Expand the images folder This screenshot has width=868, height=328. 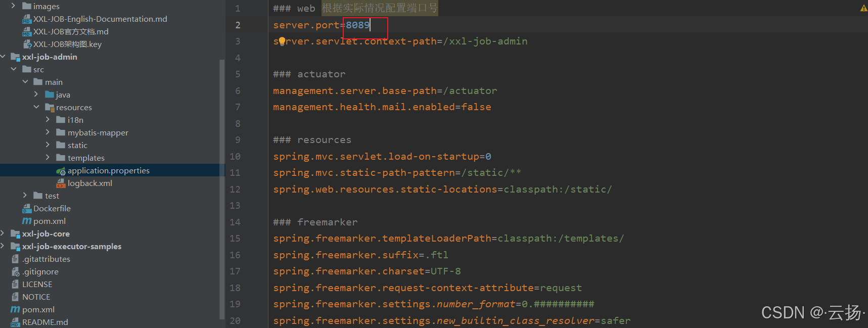click(14, 6)
